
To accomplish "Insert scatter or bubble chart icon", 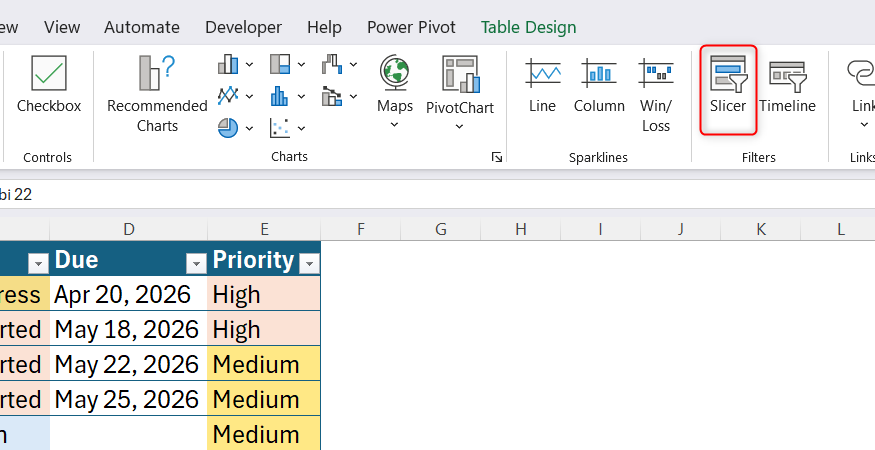I will (280, 128).
